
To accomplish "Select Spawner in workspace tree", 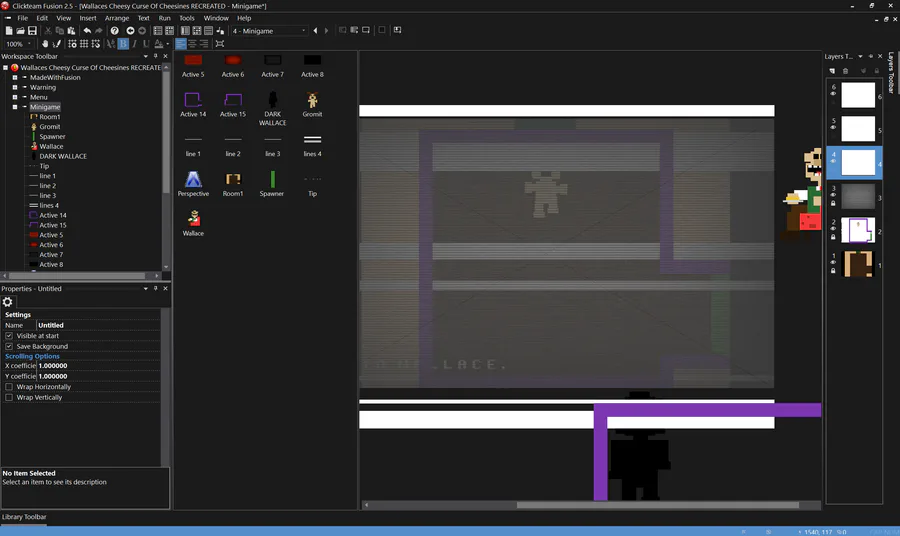I will 52,137.
